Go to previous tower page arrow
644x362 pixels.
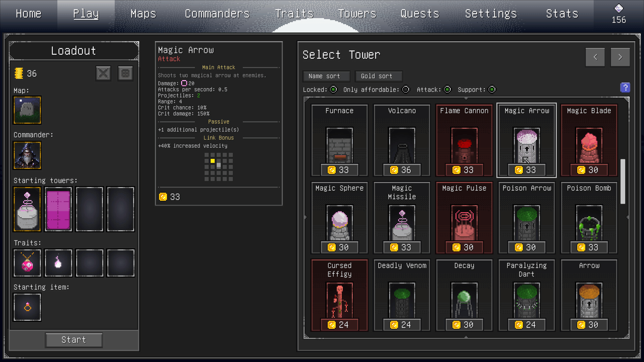pyautogui.click(x=595, y=57)
